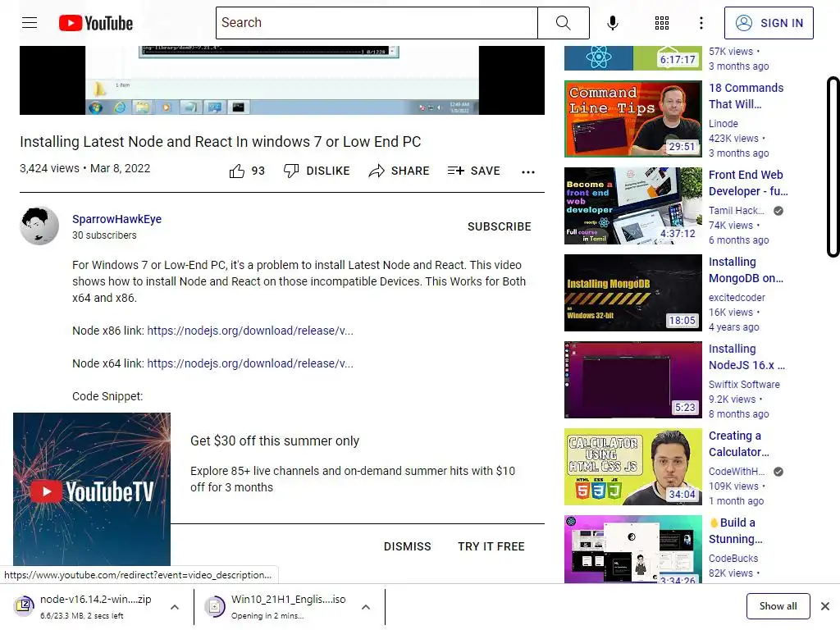This screenshot has height=630, width=840.
Task: Open more actions ellipsis under video
Action: click(x=527, y=171)
